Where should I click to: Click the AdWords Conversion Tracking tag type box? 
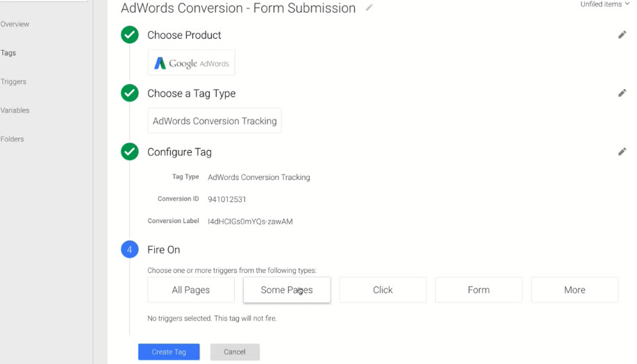point(215,121)
